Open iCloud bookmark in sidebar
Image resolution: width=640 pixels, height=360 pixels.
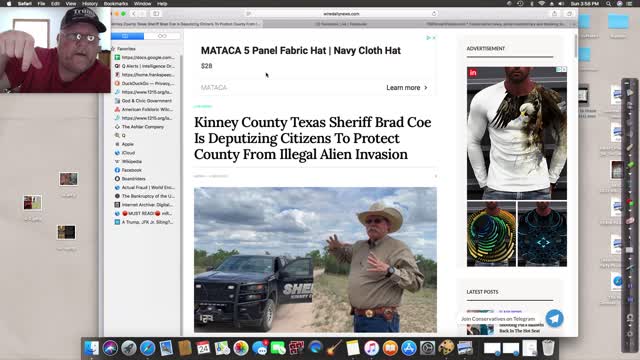pyautogui.click(x=125, y=153)
